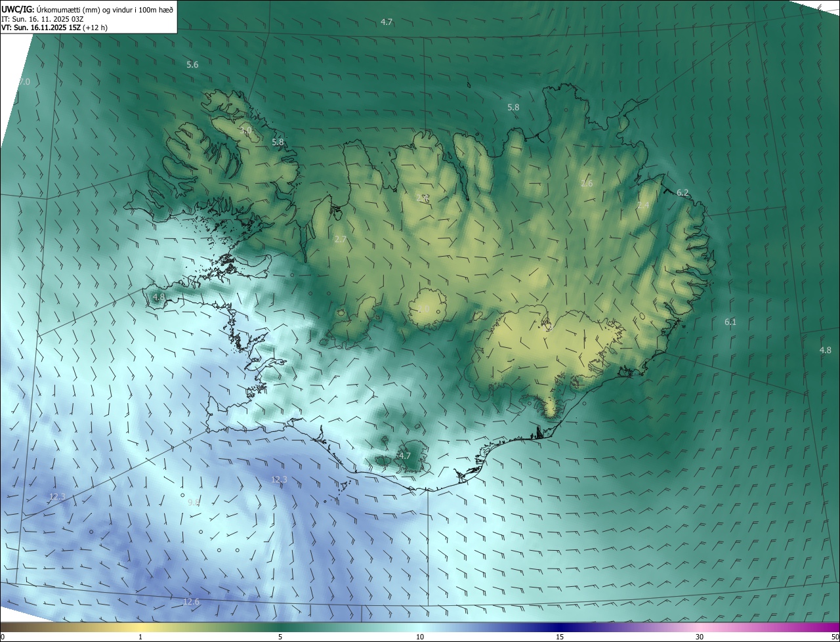Select the 6.1 value off east coast
The width and height of the screenshot is (840, 642).
[730, 322]
